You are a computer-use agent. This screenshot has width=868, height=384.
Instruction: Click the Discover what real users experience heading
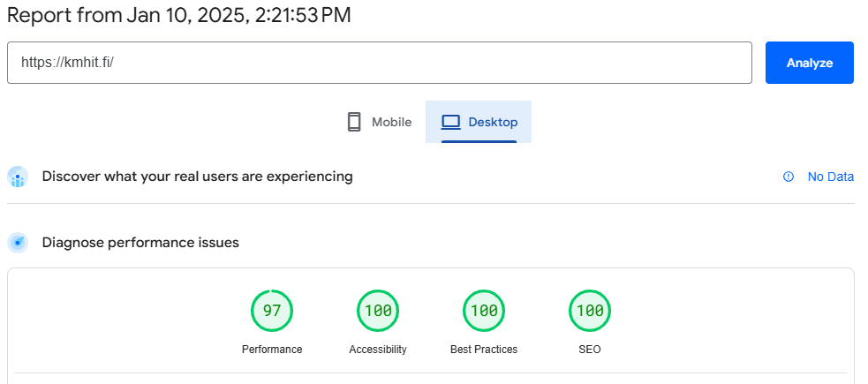point(197,177)
